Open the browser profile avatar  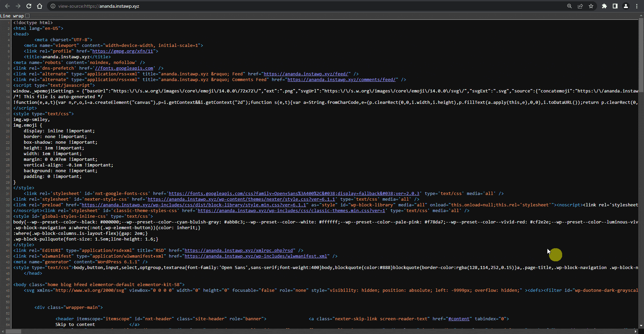[626, 6]
